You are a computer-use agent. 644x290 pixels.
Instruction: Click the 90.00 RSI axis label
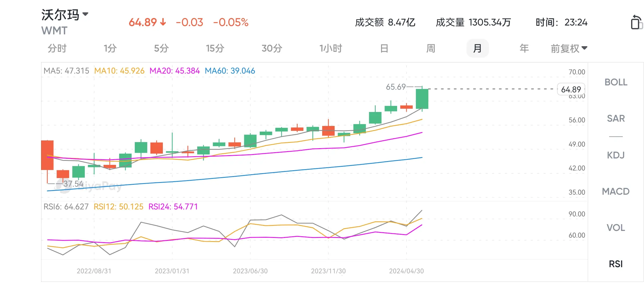click(577, 214)
